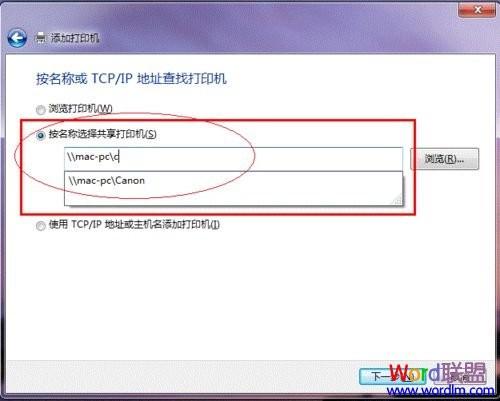Open the www.wordlm.com watermark link
Viewport: 500px width, 401px height.
coord(441,390)
